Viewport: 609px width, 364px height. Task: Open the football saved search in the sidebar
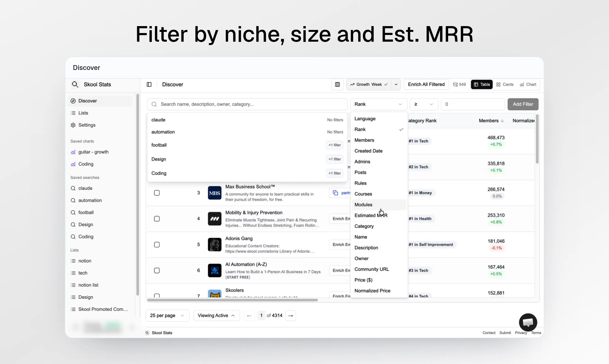coord(82,212)
